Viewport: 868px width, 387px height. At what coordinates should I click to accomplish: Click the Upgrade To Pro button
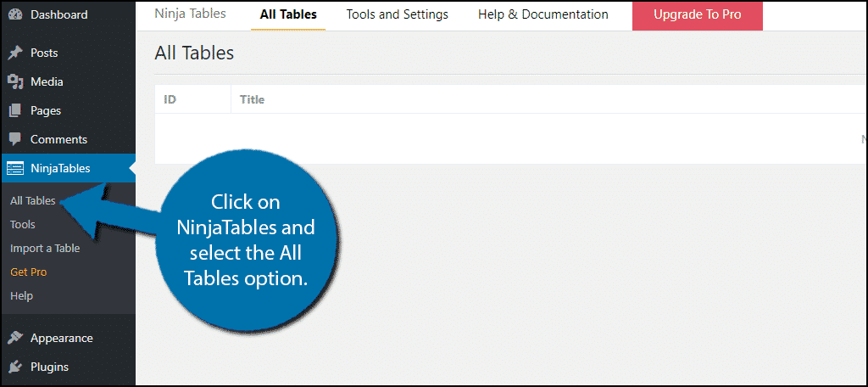[698, 15]
